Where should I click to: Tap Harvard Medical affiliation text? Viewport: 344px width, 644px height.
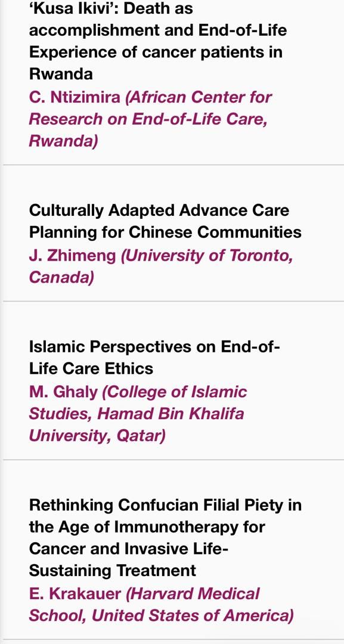tap(193, 594)
